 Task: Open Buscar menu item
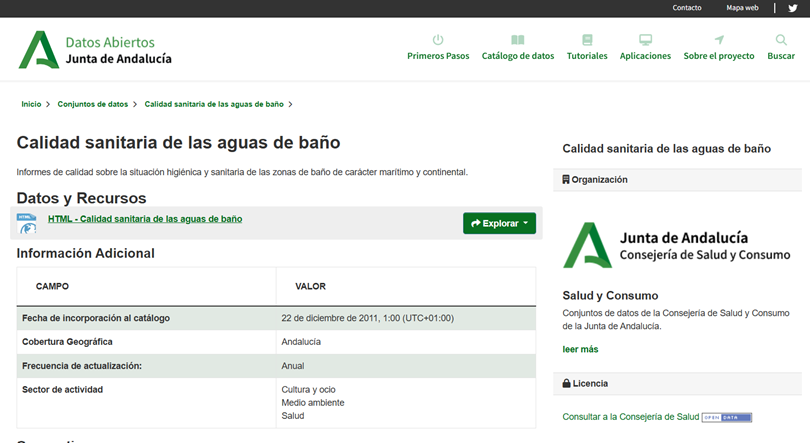point(781,56)
